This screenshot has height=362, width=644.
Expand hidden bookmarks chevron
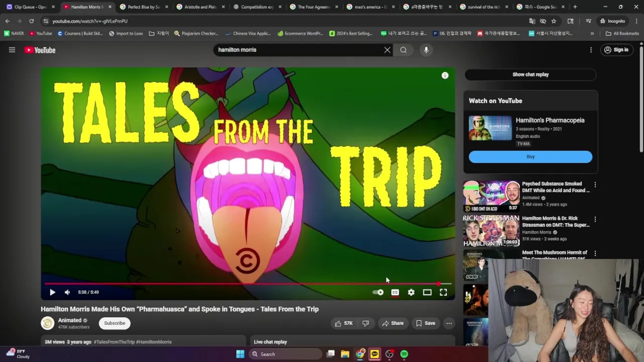[592, 34]
